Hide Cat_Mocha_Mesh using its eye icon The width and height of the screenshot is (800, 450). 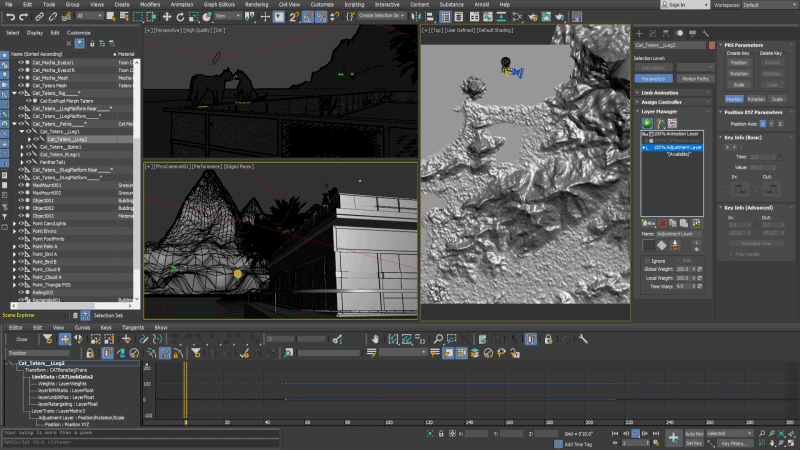click(20, 80)
